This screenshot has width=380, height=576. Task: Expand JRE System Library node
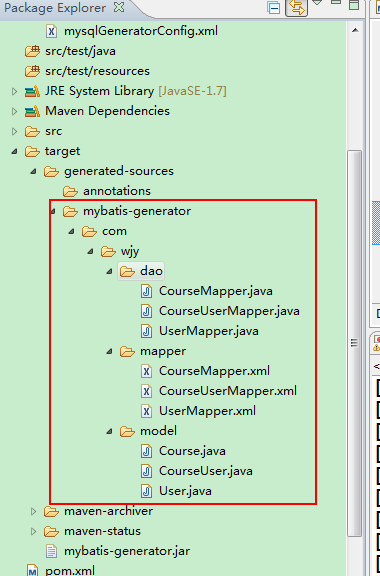(14, 91)
